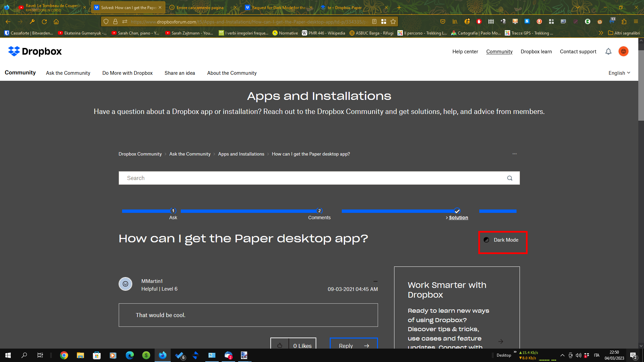The height and width of the screenshot is (362, 644).
Task: Open the tracking protection shield
Action: point(106,22)
